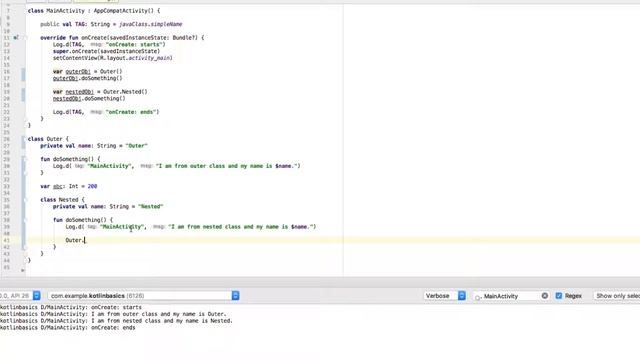The image size is (640, 360).
Task: Click the "I am from outer class" Log.d code line
Action: (x=176, y=166)
